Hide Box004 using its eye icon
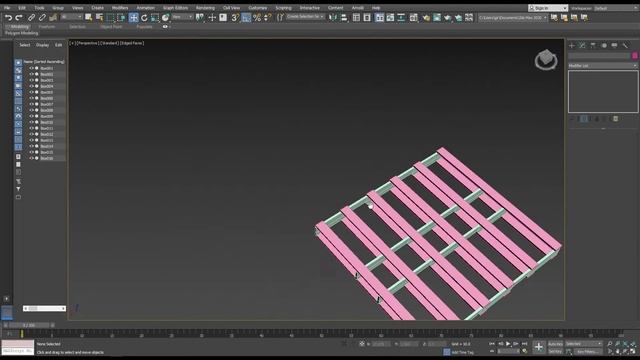 point(31,86)
